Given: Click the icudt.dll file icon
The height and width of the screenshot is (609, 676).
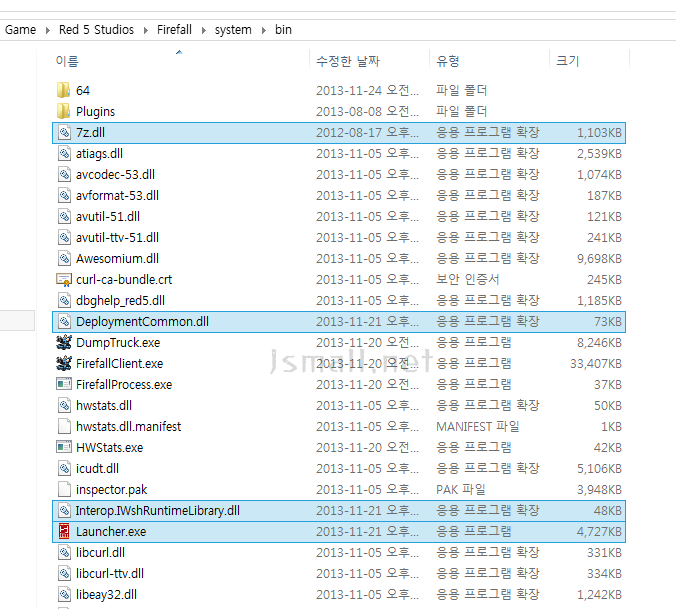Looking at the screenshot, I should (64, 468).
